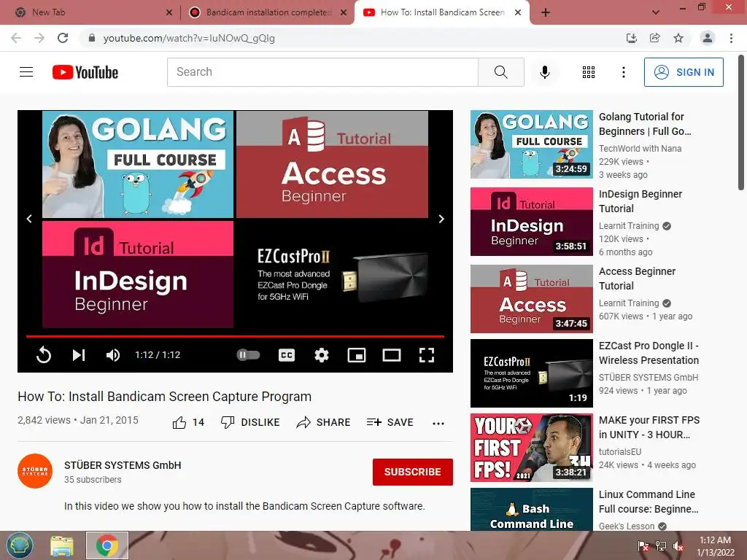
Task: Select the How To: Install Bandicam tab
Action: pyautogui.click(x=442, y=12)
